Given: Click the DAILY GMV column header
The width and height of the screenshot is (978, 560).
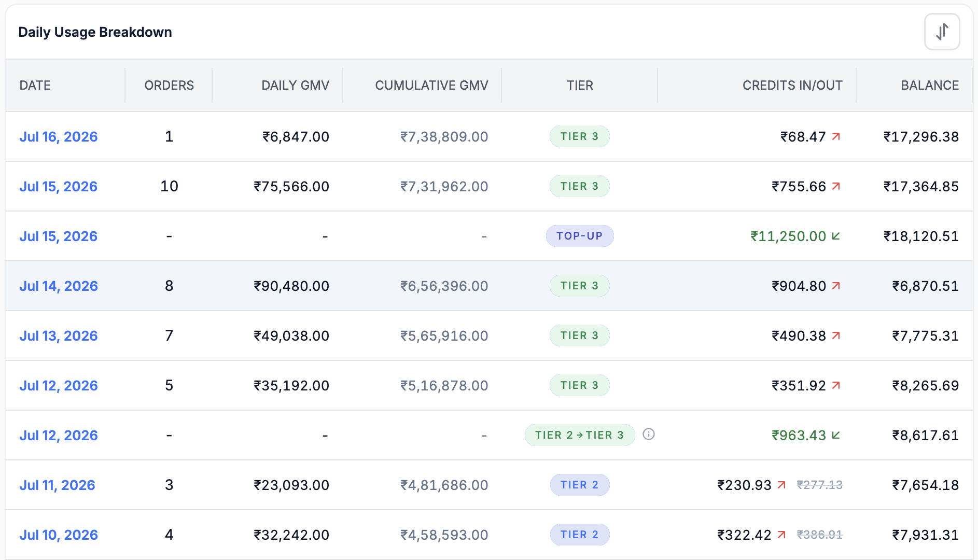Looking at the screenshot, I should coord(296,86).
